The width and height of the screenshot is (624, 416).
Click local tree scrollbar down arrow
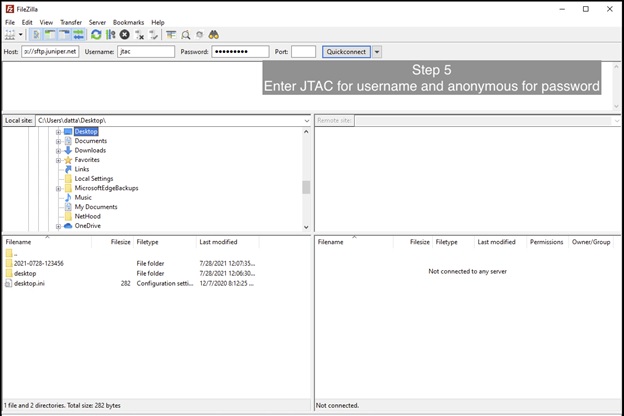tap(306, 227)
